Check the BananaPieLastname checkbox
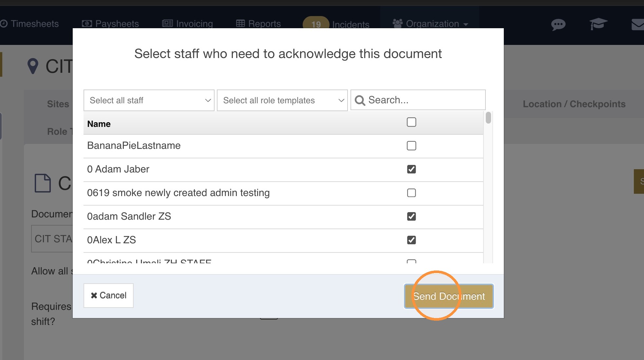644x360 pixels. pyautogui.click(x=411, y=146)
